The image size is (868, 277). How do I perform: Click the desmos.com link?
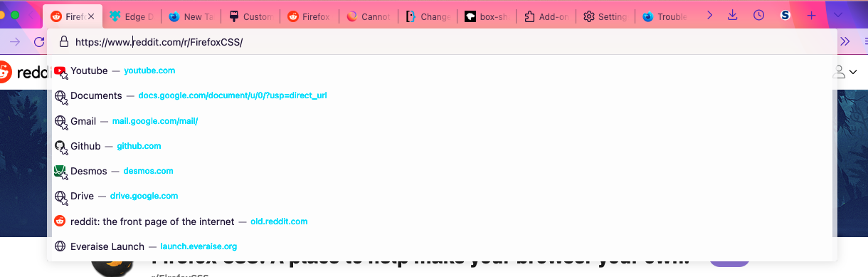[148, 171]
